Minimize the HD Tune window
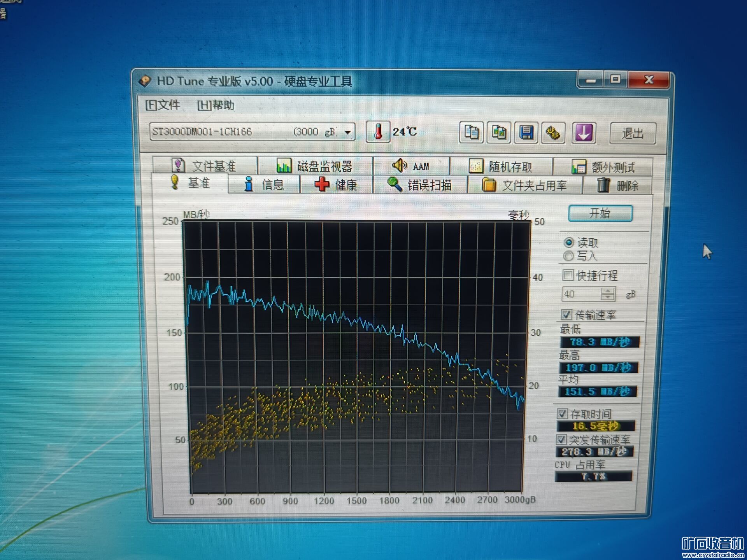747x560 pixels. (x=591, y=80)
